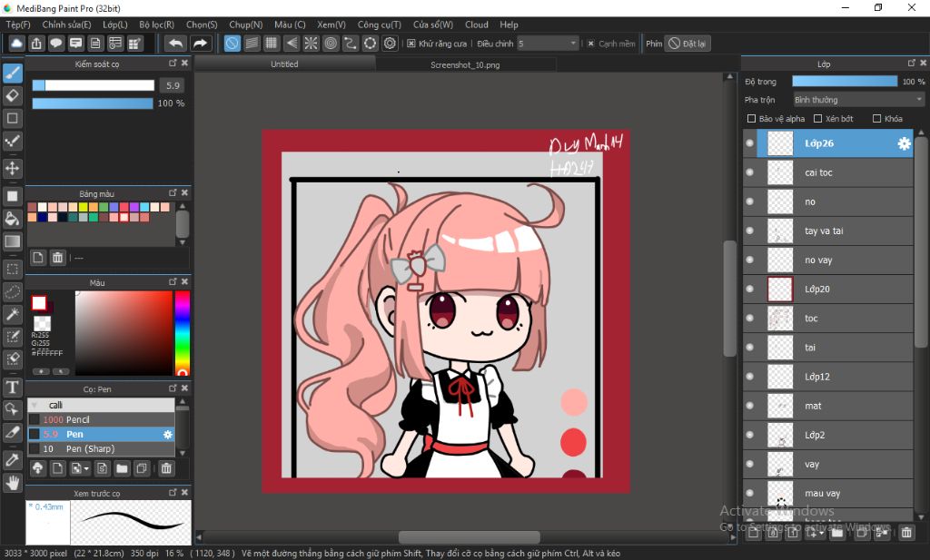Detach the Kiểm soát cọ panel

point(173,63)
